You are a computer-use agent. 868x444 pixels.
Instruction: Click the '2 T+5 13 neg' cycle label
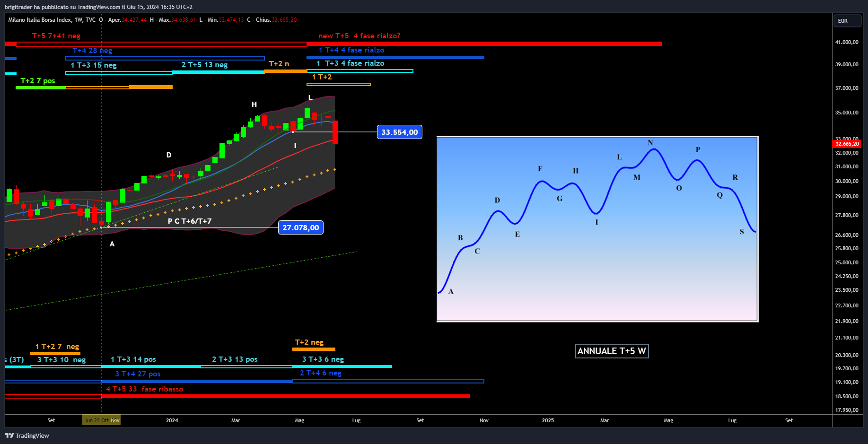pos(204,65)
